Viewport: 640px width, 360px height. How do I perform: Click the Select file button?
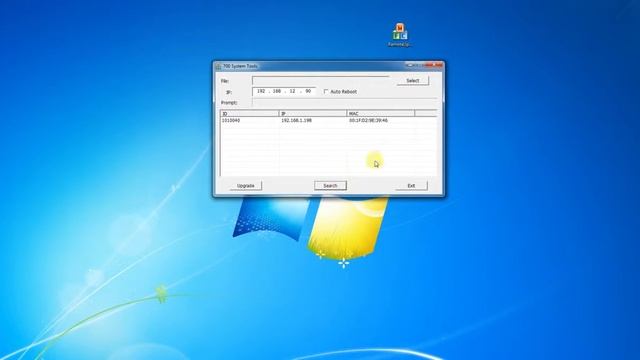[413, 81]
